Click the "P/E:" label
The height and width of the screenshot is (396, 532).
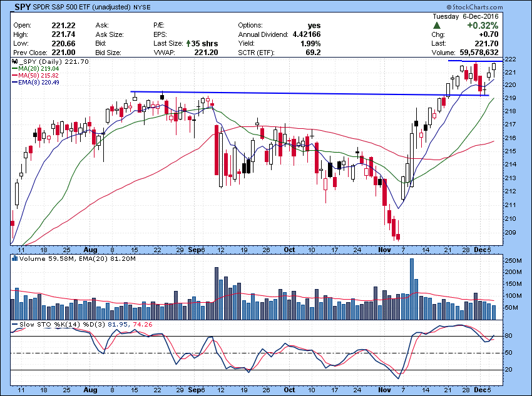point(159,26)
